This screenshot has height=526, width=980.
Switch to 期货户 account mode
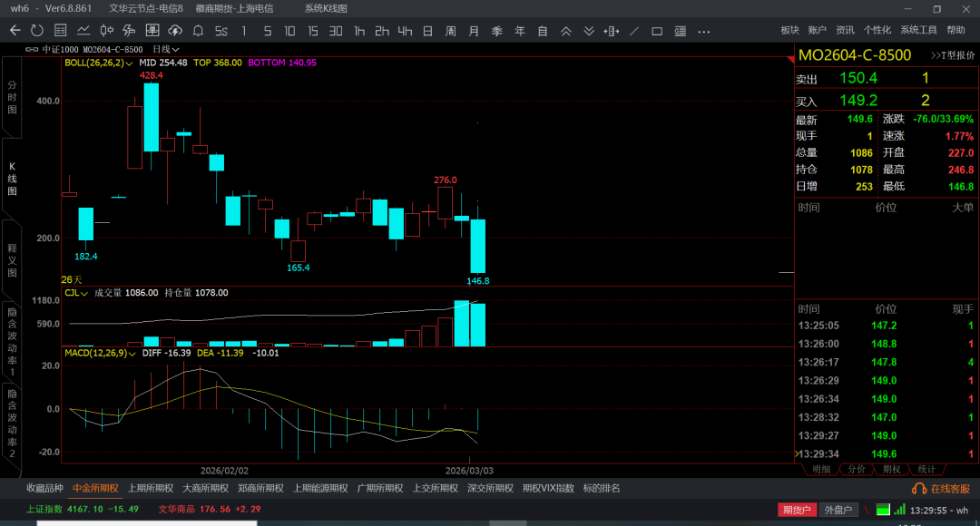point(797,510)
